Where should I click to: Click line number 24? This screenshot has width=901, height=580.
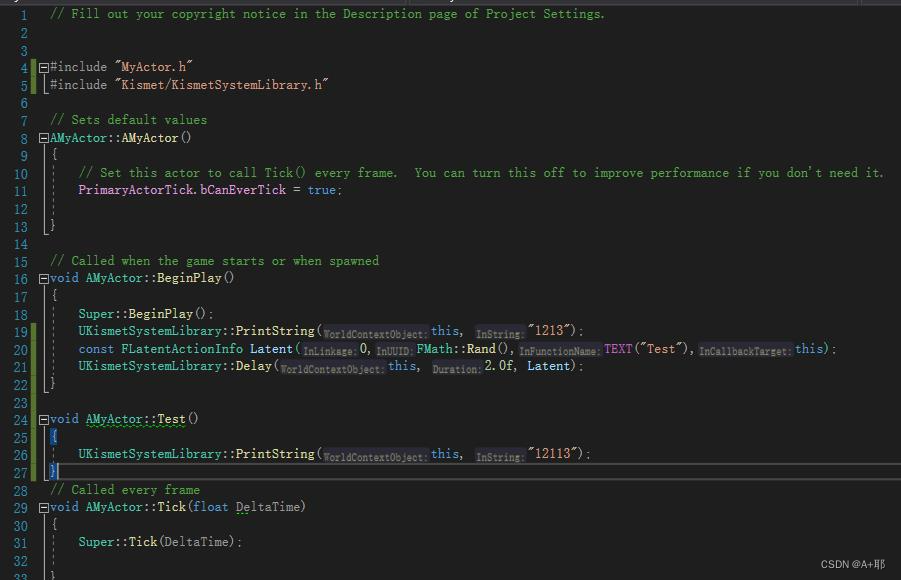point(22,419)
